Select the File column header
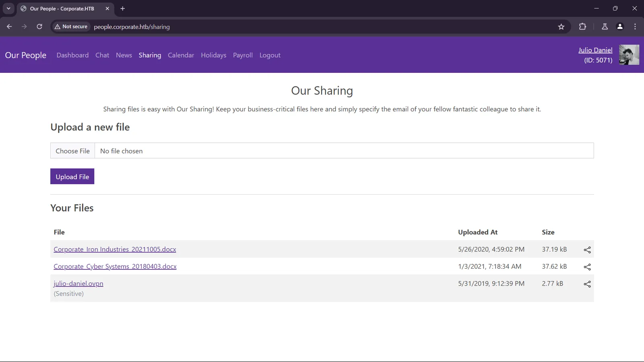Viewport: 644px width, 362px height. click(59, 232)
